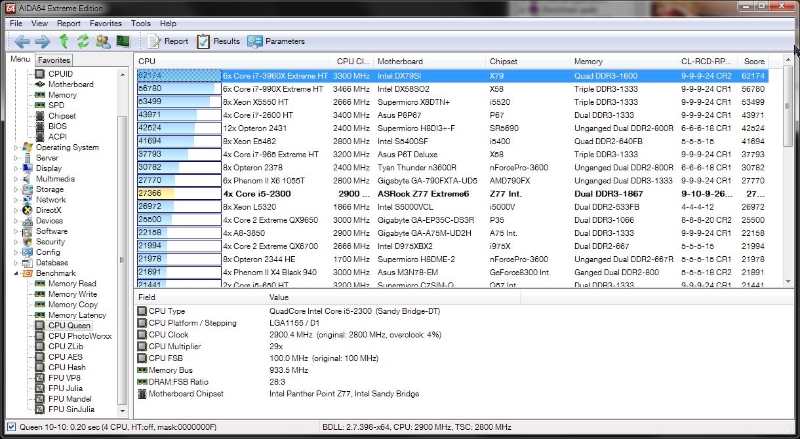Open the Results toolbar button

click(218, 41)
